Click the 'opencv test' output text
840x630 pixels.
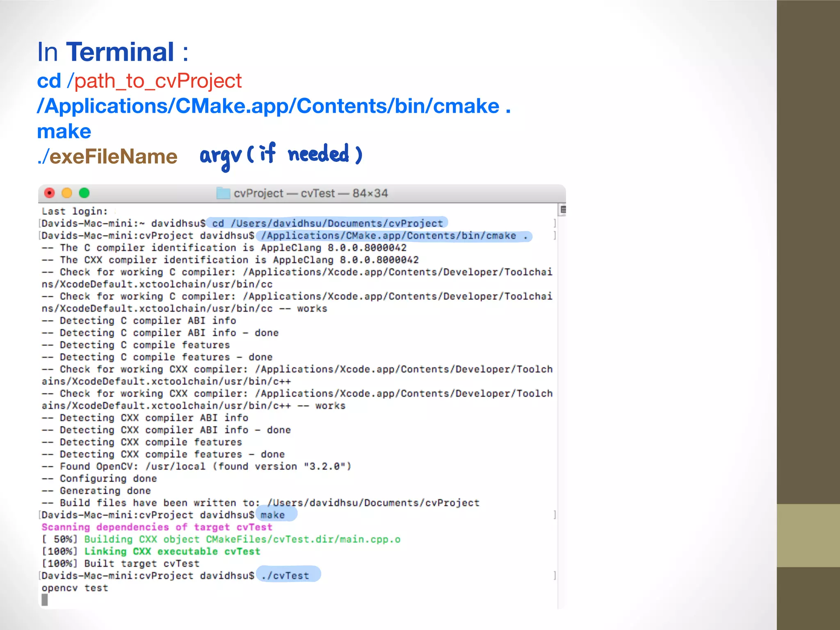pyautogui.click(x=75, y=588)
